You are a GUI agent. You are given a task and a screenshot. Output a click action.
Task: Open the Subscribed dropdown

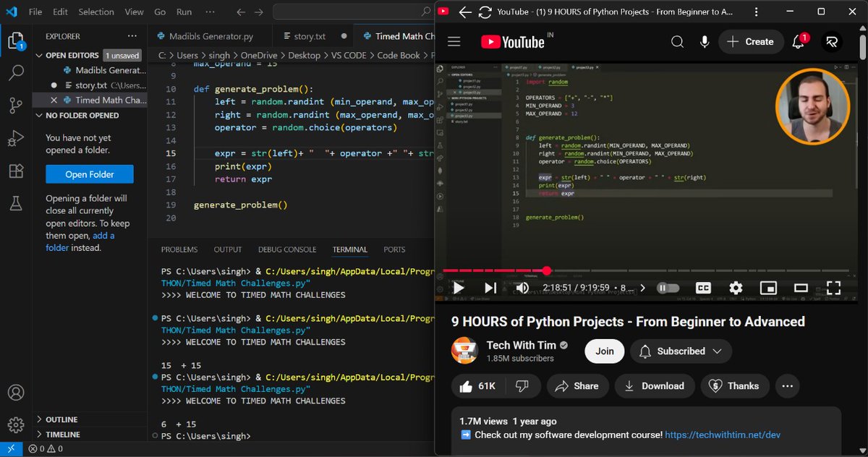pyautogui.click(x=681, y=351)
